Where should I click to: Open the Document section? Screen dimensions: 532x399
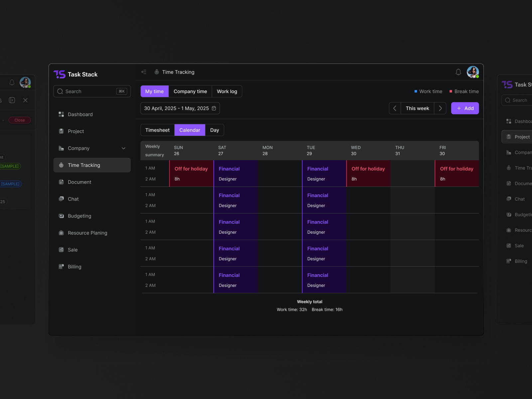(x=79, y=182)
